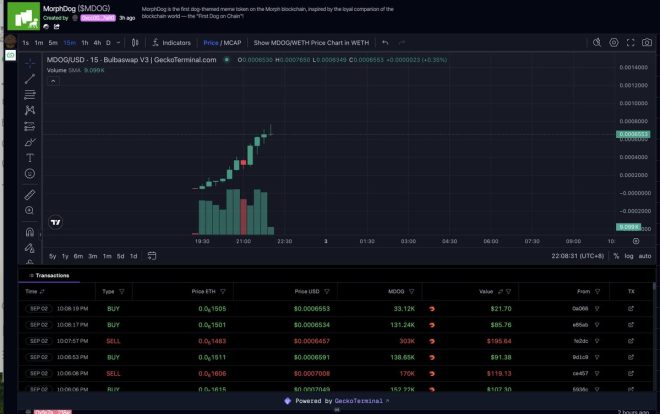Click the TradingView logo badge
This screenshot has width=660, height=414.
click(56, 222)
